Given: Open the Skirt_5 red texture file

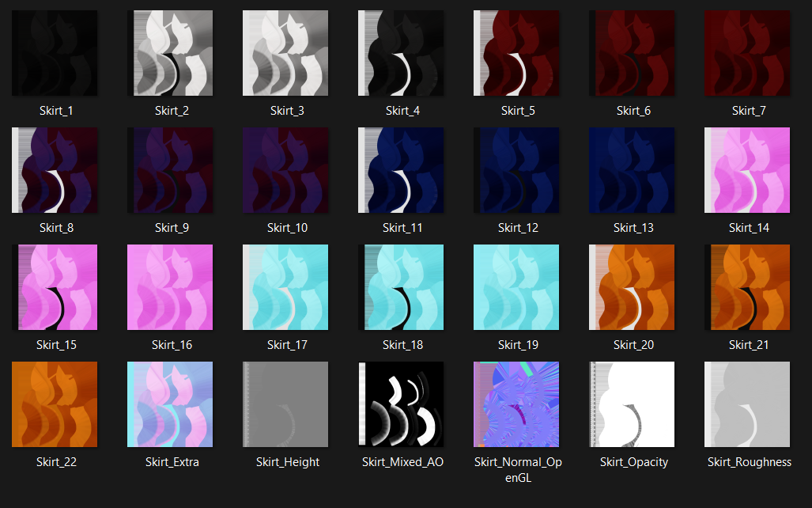Looking at the screenshot, I should (x=516, y=53).
